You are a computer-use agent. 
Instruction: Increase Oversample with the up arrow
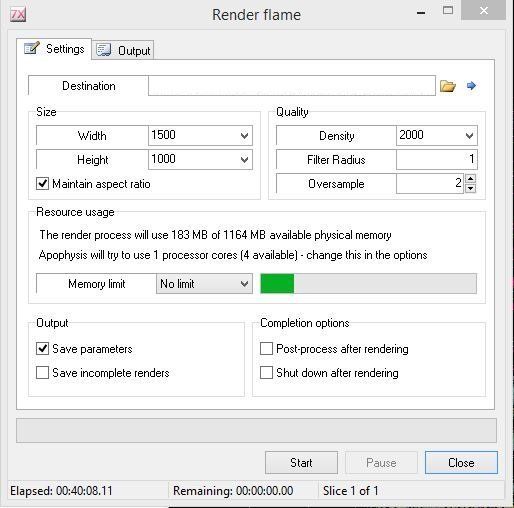coord(470,178)
